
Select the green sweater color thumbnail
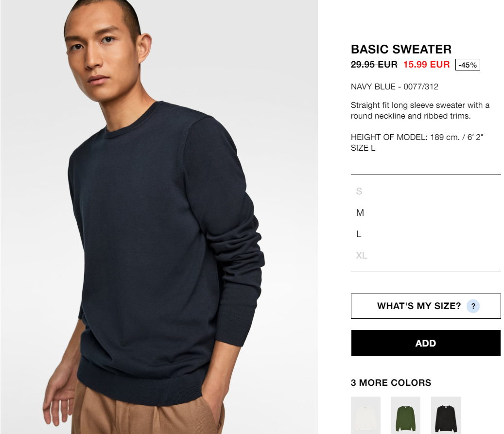(x=406, y=415)
